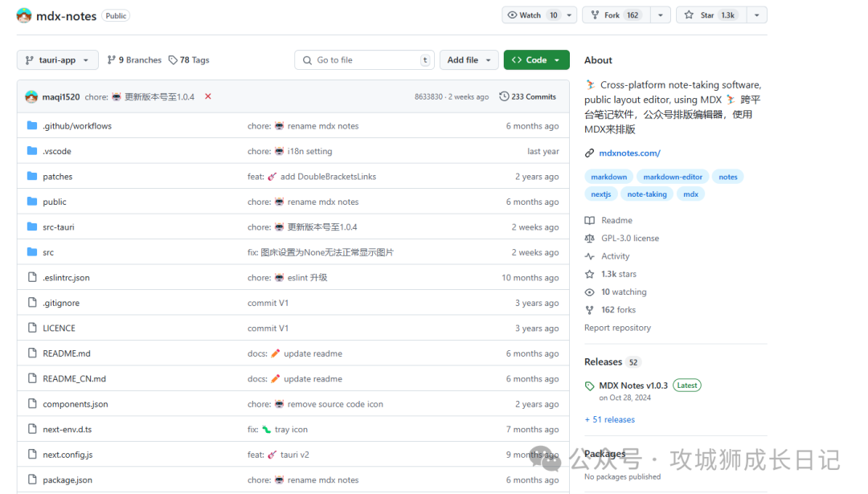Viewport: 868px width, 494px height.
Task: Click the mdx topic tag
Action: coord(690,194)
